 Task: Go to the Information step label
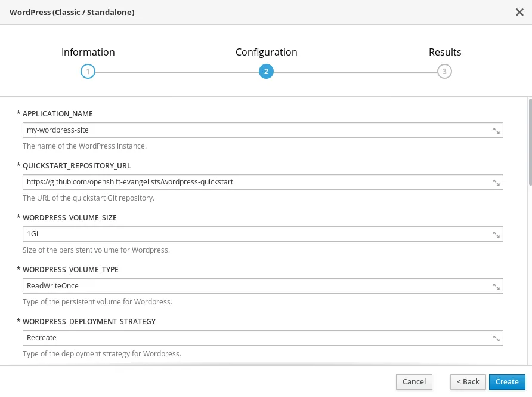coord(88,52)
